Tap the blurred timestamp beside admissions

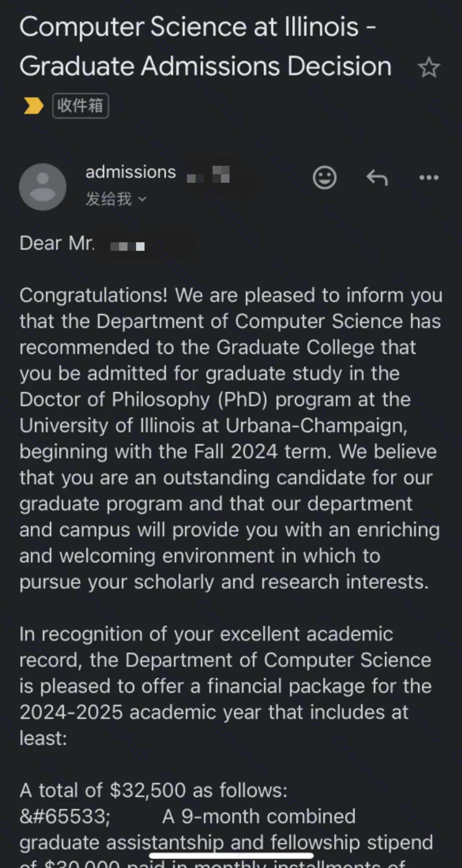click(x=208, y=175)
